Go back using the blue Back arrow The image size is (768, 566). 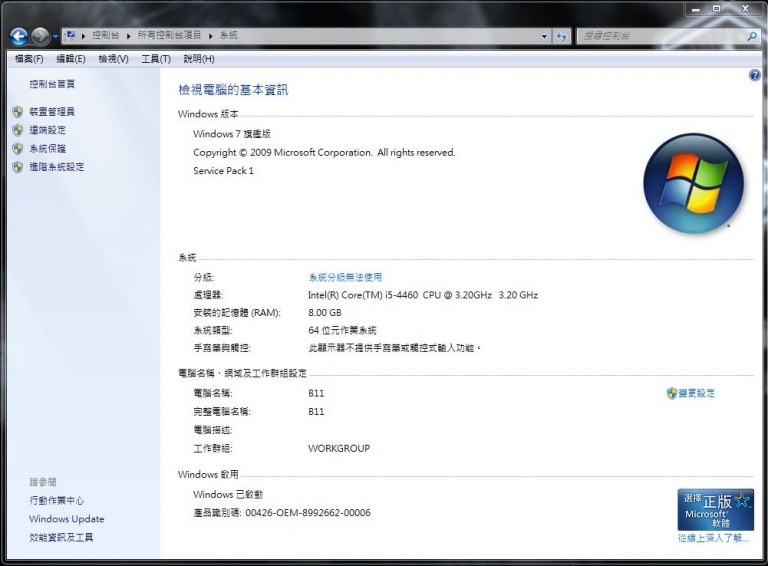(x=19, y=36)
